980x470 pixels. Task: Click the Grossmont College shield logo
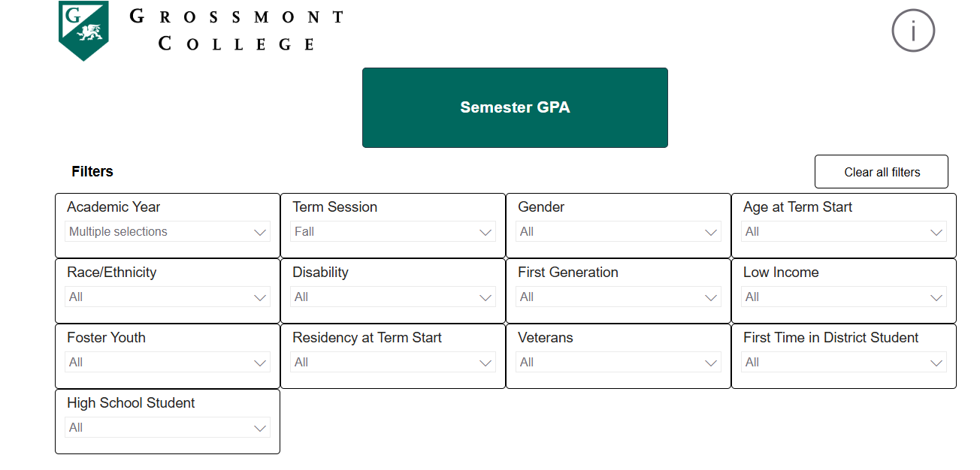(83, 30)
